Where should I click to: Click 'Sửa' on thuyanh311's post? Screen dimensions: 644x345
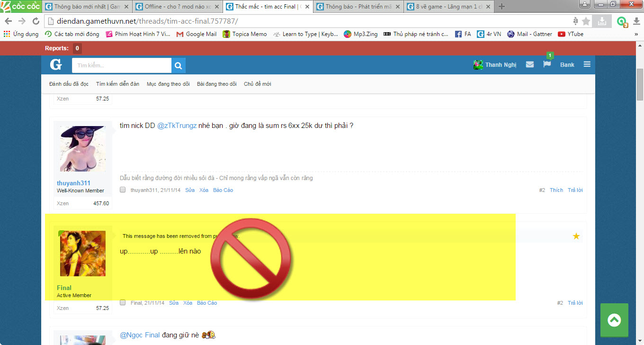coord(190,190)
